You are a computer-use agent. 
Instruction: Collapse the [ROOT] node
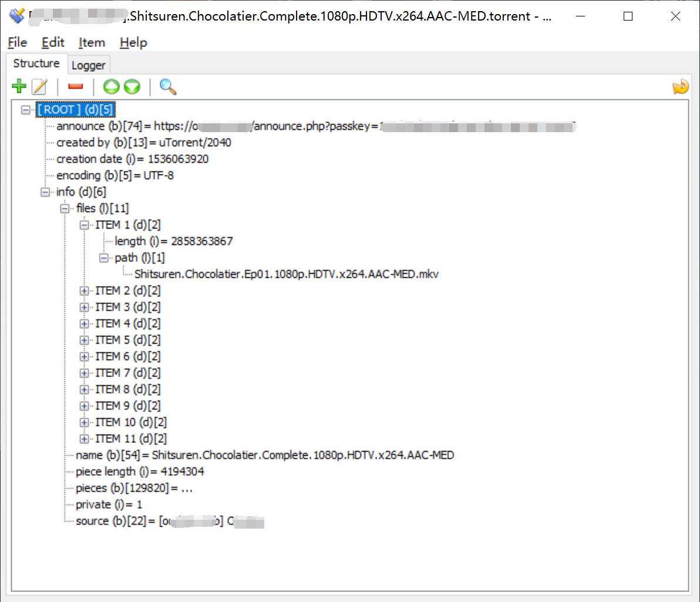click(26, 110)
